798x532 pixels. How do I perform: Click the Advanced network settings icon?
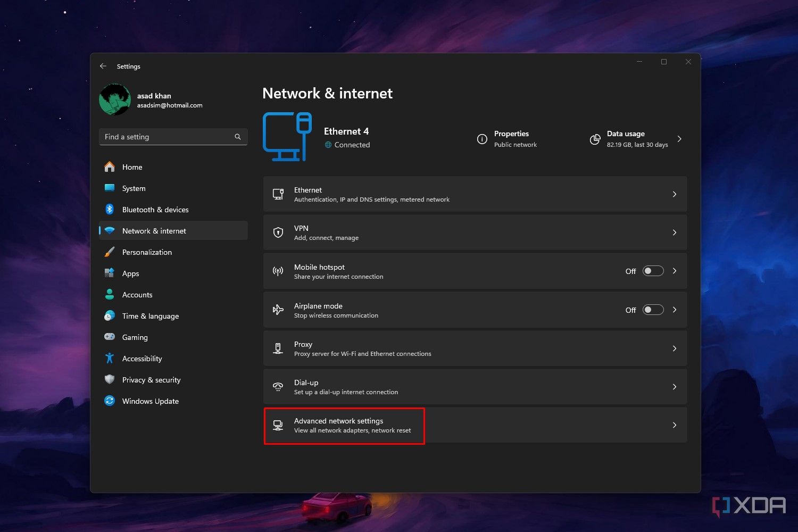coord(278,425)
